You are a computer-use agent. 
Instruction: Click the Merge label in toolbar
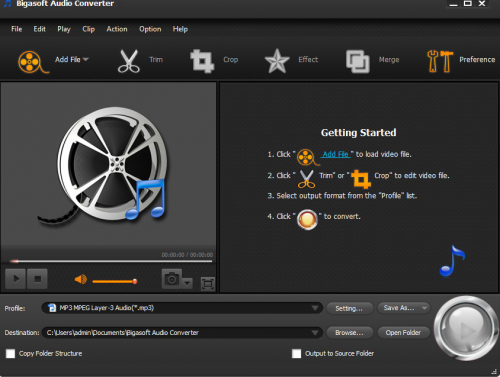tap(389, 60)
